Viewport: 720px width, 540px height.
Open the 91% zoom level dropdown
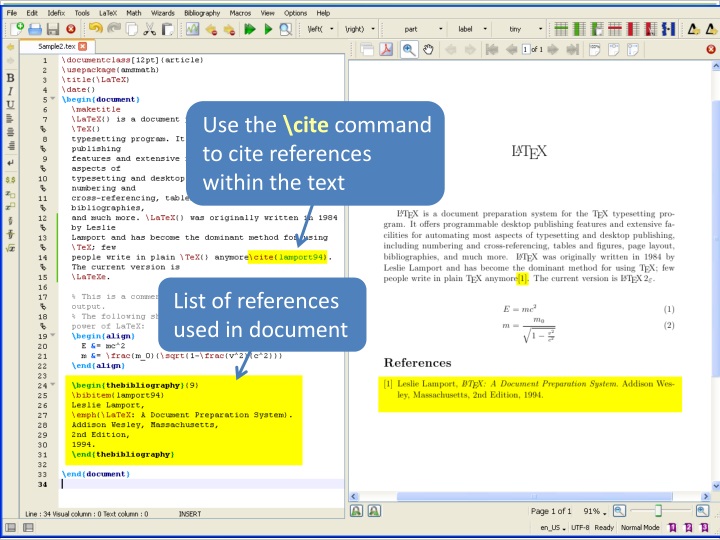point(595,511)
